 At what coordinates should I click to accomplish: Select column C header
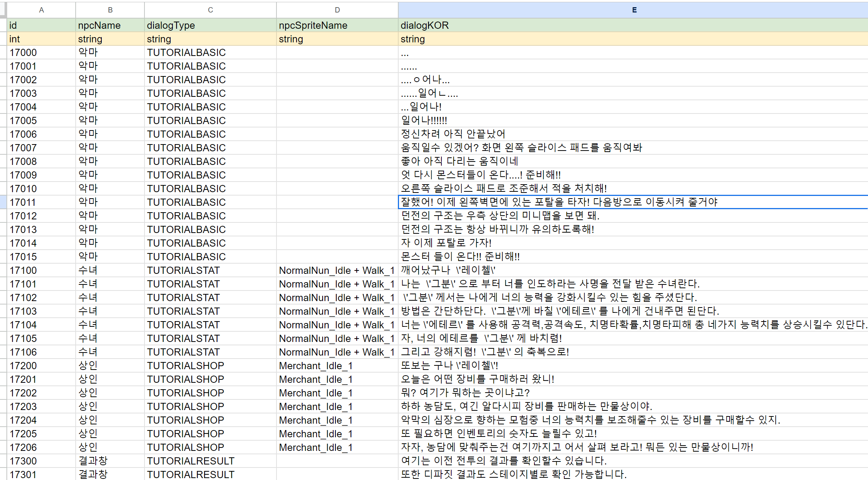(210, 10)
